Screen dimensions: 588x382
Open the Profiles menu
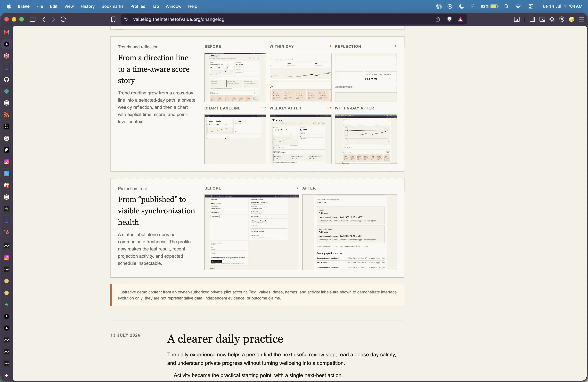tap(138, 6)
